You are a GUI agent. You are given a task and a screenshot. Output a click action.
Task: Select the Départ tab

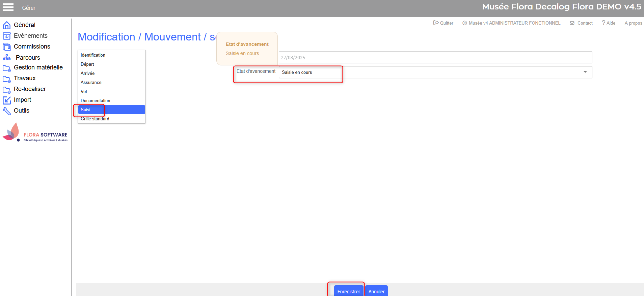[x=112, y=64]
